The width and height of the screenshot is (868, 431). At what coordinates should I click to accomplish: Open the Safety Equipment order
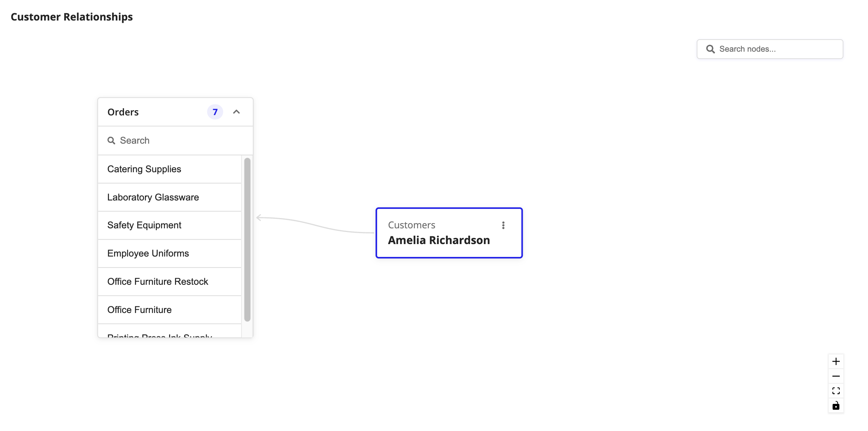(x=169, y=225)
